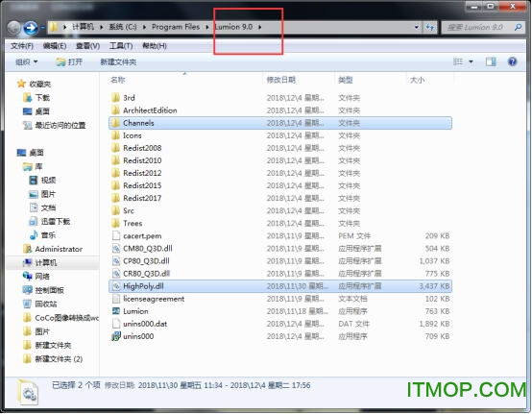This screenshot has height=414, width=532.
Task: Expand the 组织 dropdown menu
Action: 27,62
